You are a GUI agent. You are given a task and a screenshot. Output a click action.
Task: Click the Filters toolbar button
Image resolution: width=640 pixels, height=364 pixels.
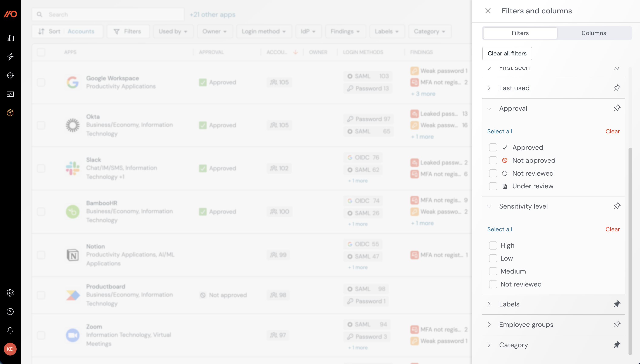[x=128, y=31]
